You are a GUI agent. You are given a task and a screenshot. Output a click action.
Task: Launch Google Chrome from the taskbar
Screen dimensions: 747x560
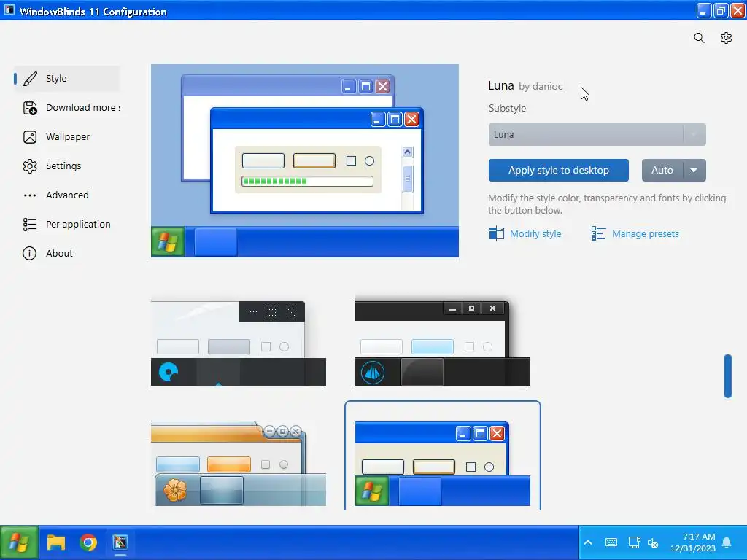(88, 542)
